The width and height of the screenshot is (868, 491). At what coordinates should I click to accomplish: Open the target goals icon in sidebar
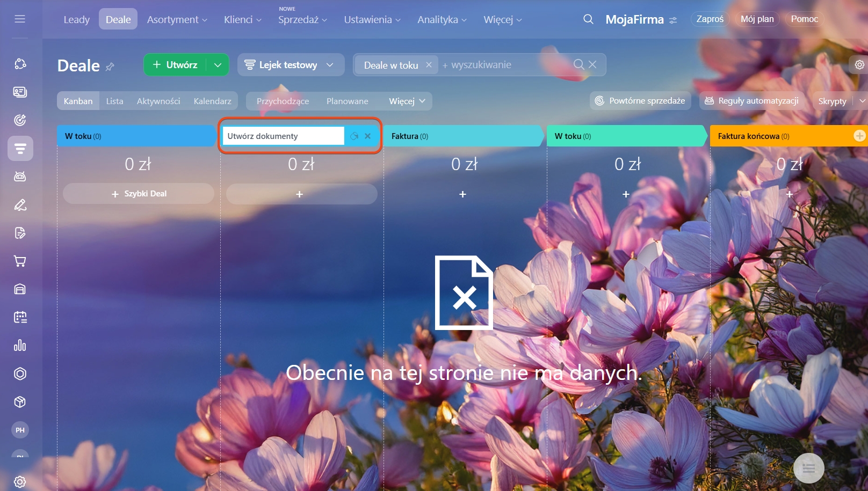point(20,120)
